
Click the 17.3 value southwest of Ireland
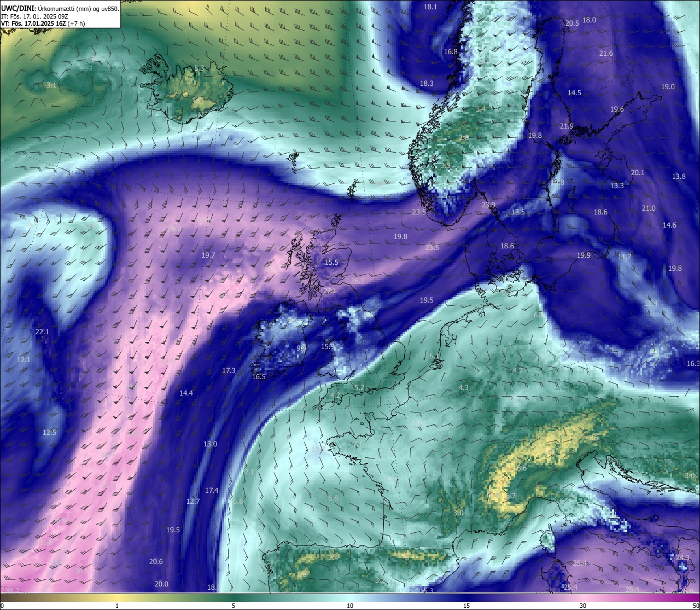(229, 370)
